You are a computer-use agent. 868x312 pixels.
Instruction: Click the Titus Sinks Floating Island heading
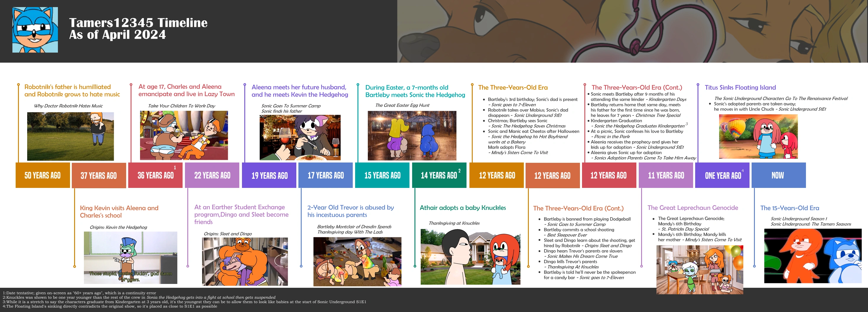click(x=740, y=88)
